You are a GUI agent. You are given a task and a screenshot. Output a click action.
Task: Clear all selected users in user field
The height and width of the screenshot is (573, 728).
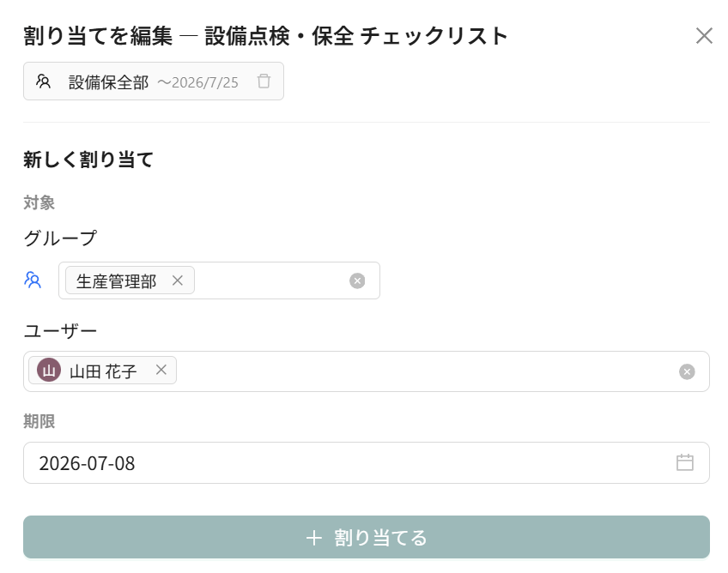tap(687, 371)
